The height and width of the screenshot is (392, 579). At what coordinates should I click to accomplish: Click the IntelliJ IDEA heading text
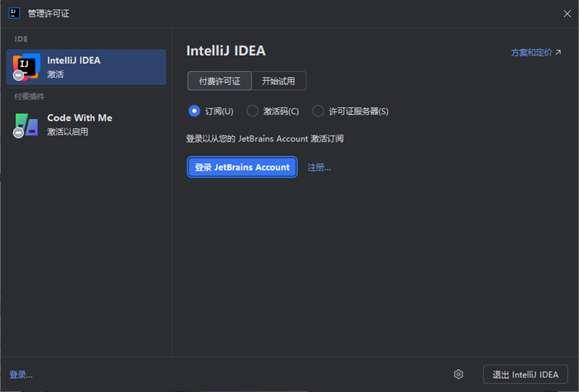click(226, 51)
